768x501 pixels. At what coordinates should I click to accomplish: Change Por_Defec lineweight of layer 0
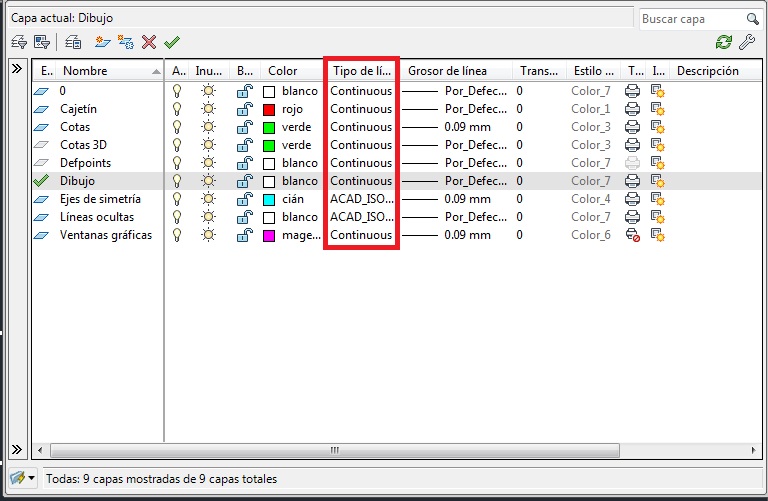476,91
